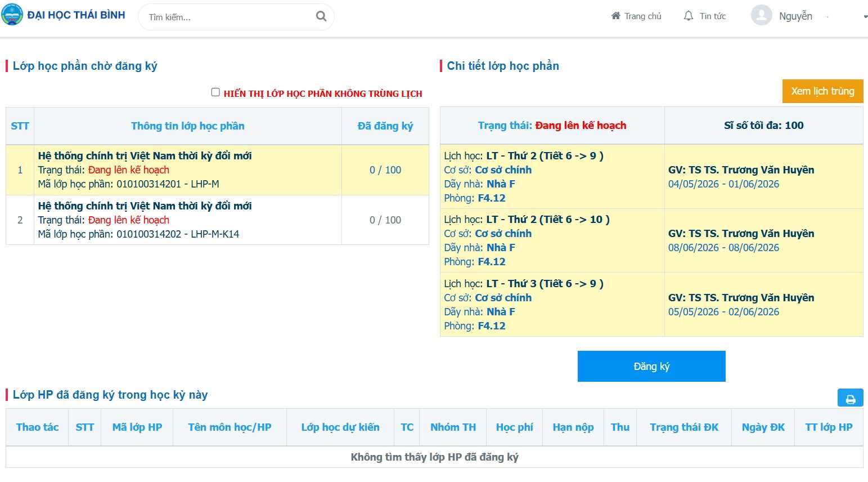Go to Trang chủ menu item

pyautogui.click(x=642, y=16)
